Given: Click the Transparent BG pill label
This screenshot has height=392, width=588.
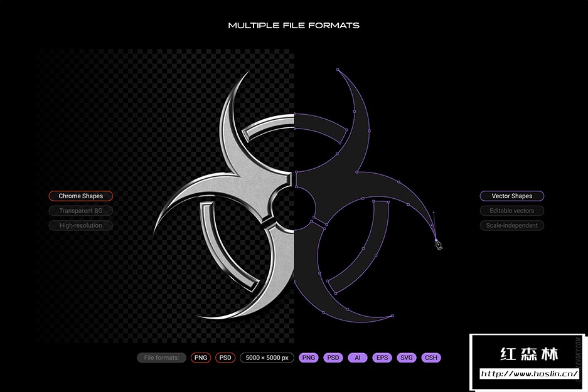Looking at the screenshot, I should (80, 211).
